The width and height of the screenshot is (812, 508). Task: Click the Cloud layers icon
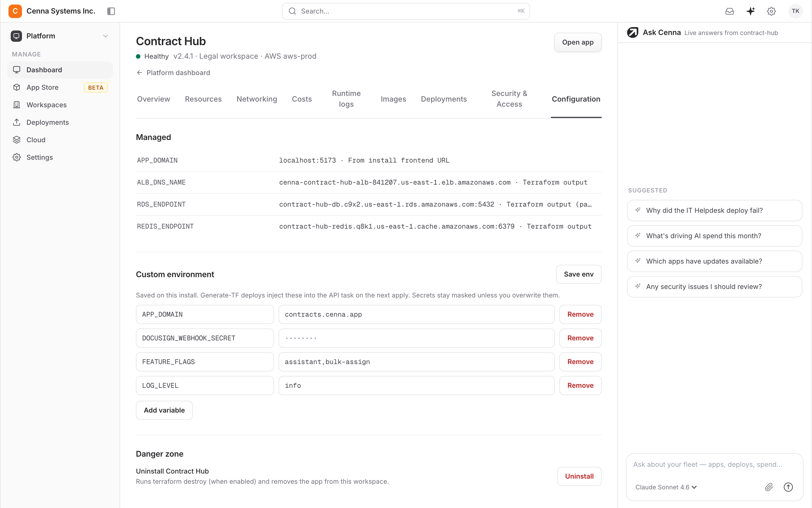pyautogui.click(x=16, y=140)
